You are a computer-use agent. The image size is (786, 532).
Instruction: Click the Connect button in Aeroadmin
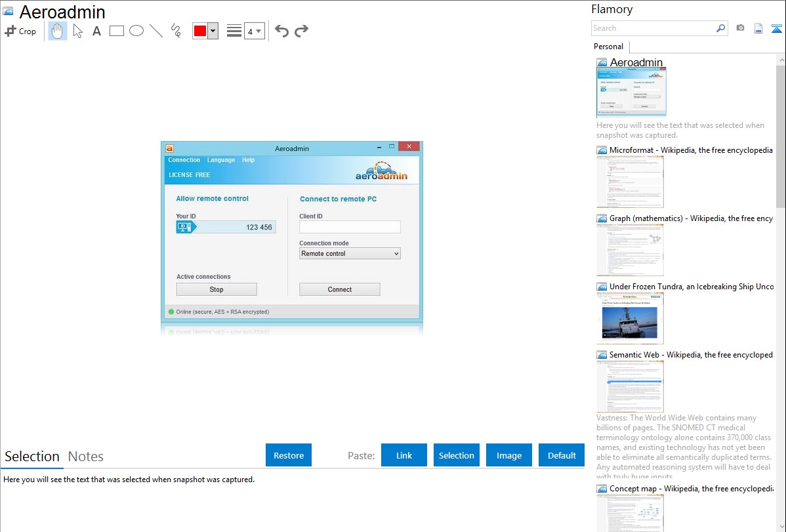[340, 289]
